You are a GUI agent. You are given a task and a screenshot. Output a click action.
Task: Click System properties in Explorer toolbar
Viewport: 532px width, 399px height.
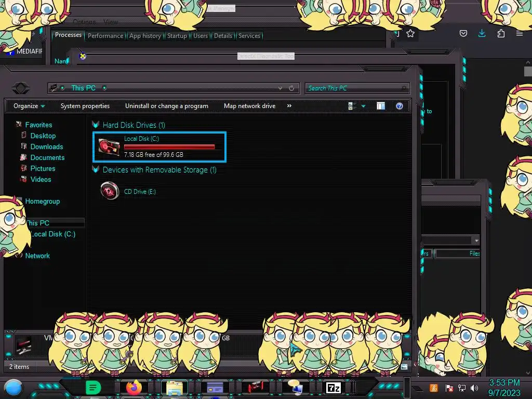(85, 106)
